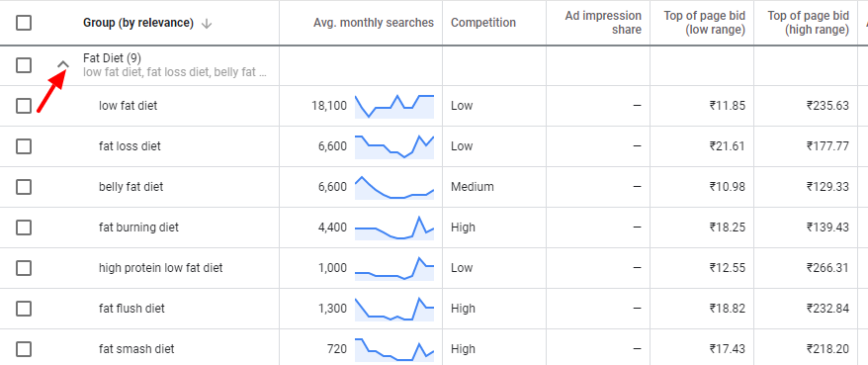This screenshot has width=868, height=365.
Task: Sort by Group relevance arrow icon
Action: [207, 24]
